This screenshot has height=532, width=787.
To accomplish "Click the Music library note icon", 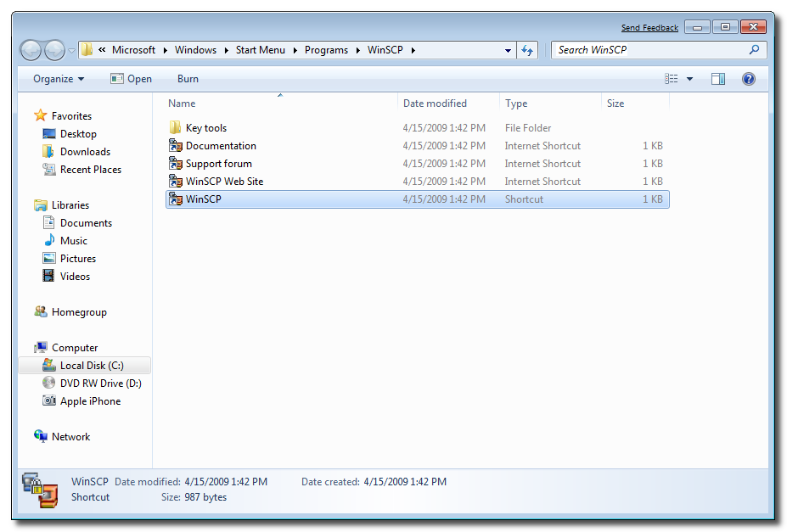I will [x=48, y=240].
